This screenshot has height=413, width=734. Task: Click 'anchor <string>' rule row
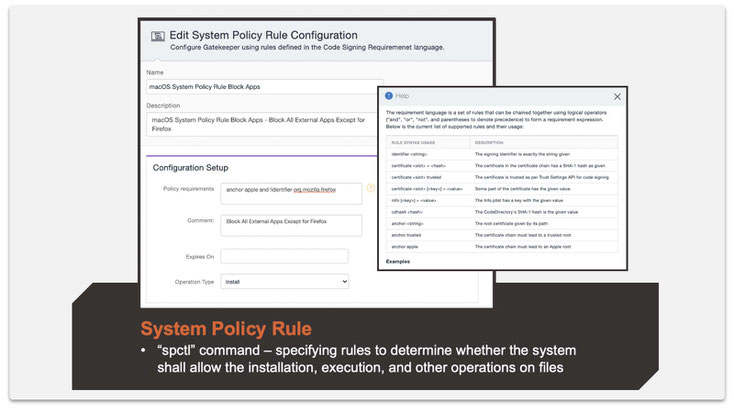coord(502,223)
